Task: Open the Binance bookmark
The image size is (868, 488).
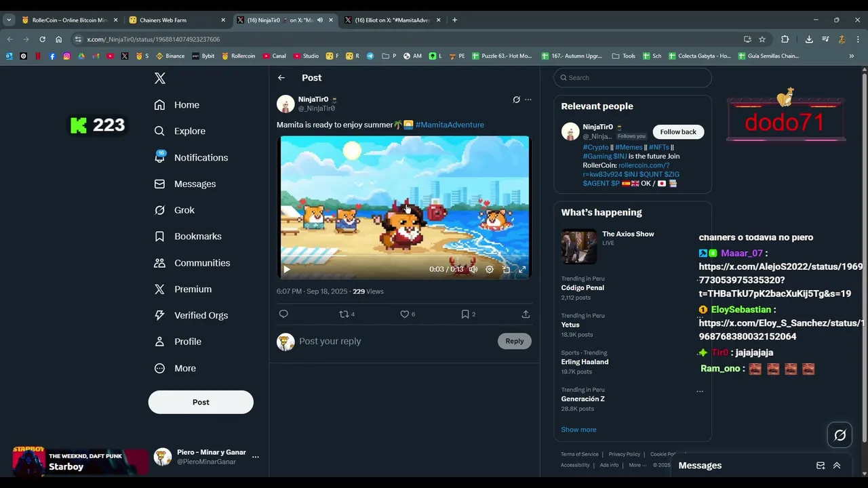Action: point(170,56)
